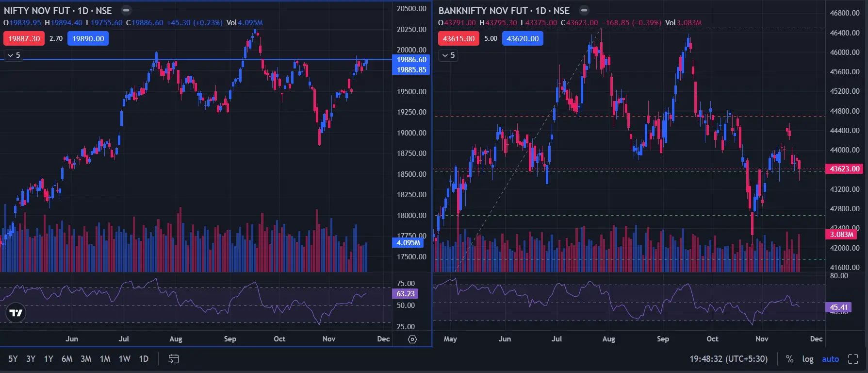The image size is (868, 373).
Task: Click the Sep label on Nifty time axis
Action: click(230, 339)
